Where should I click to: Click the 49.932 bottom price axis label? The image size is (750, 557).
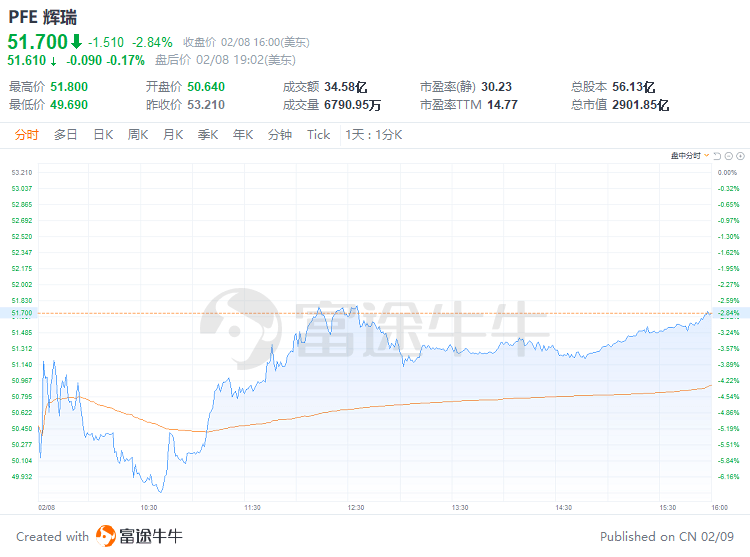22,477
